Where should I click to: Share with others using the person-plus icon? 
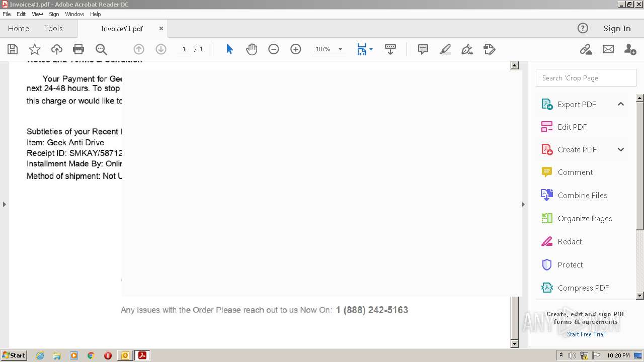(630, 49)
